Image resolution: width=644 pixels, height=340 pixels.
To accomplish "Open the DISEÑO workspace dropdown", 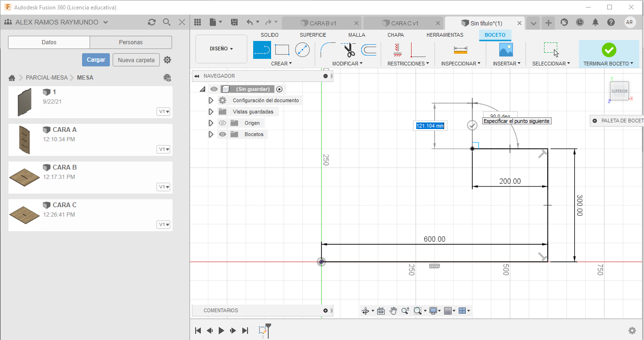I will [221, 49].
